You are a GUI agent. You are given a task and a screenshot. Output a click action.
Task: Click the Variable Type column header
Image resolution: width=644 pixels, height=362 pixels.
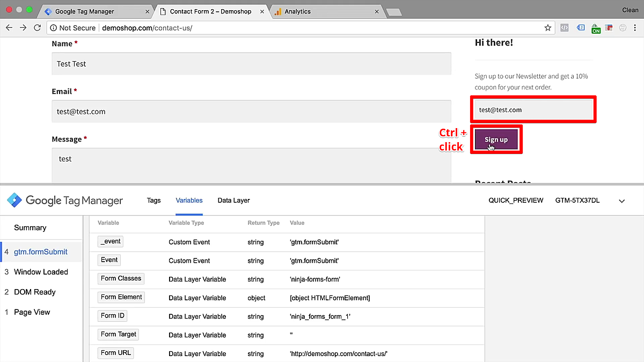[x=186, y=223]
